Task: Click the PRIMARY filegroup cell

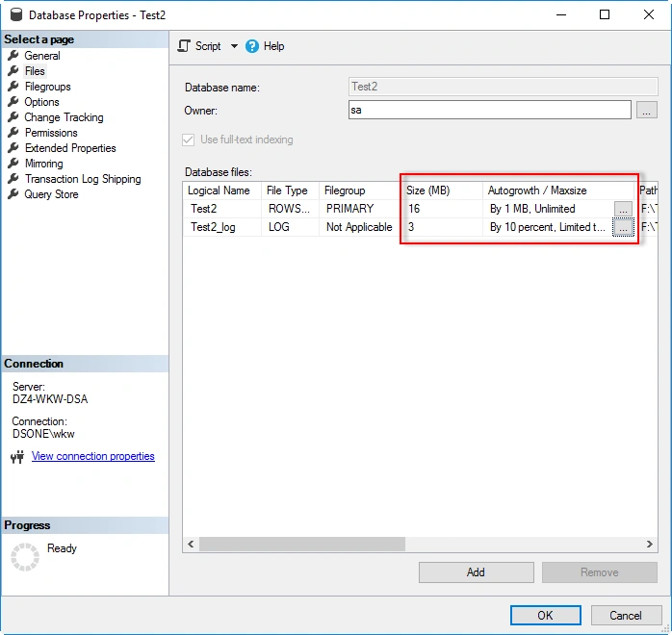Action: pyautogui.click(x=360, y=209)
